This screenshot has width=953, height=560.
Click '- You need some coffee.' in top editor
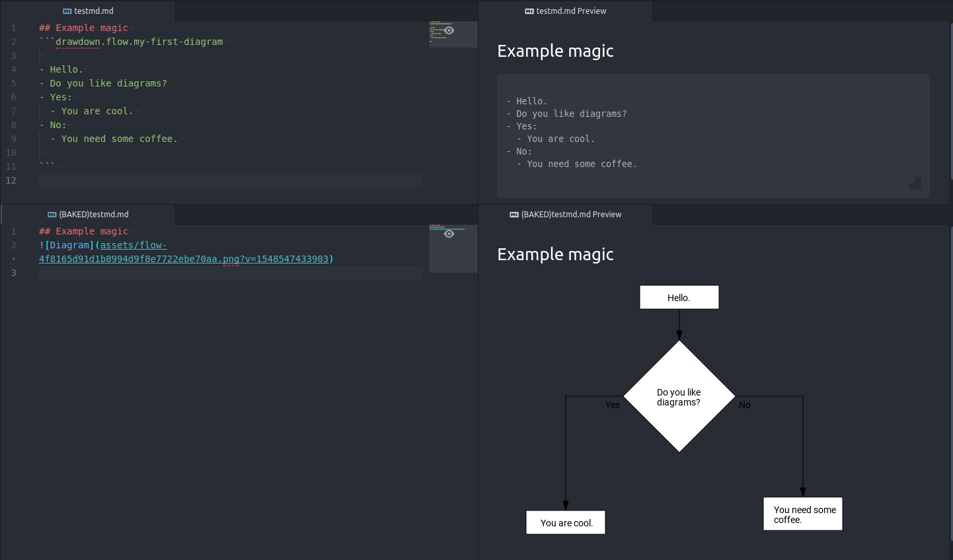(114, 139)
